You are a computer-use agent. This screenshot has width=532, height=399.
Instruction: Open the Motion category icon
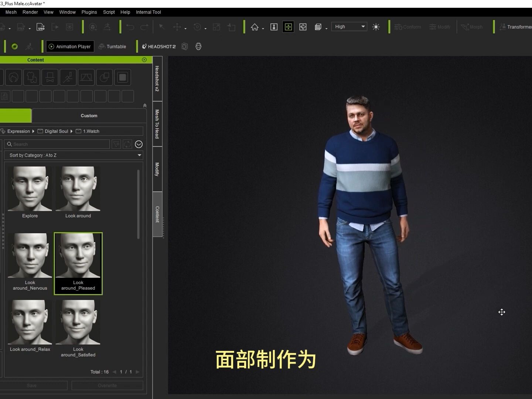tap(68, 78)
